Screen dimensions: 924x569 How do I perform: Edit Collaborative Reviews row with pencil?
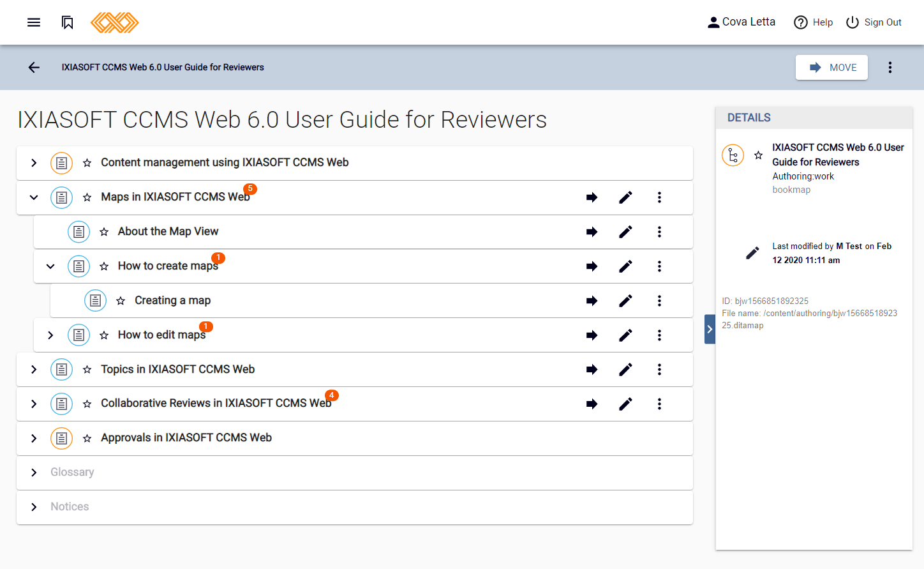(x=625, y=404)
